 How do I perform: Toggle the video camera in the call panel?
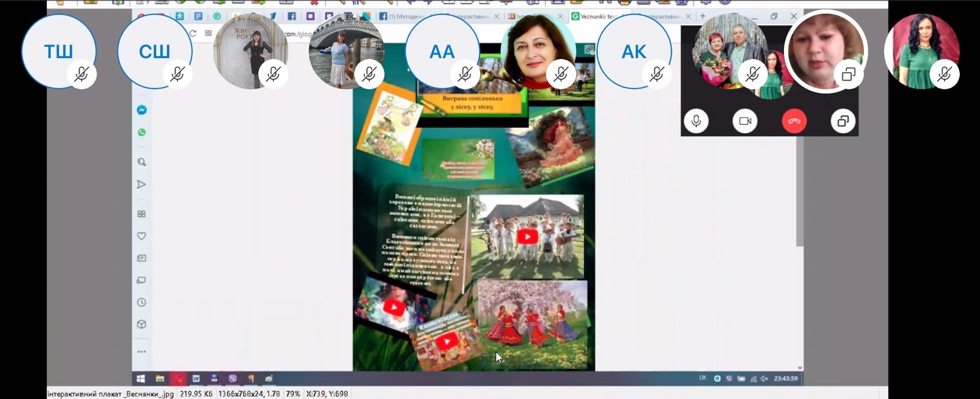coord(745,121)
